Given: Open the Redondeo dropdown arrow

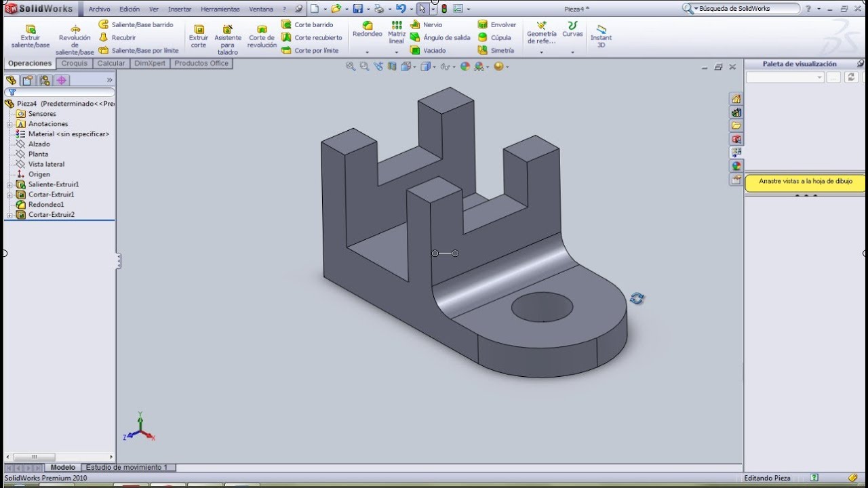Looking at the screenshot, I should [x=367, y=52].
